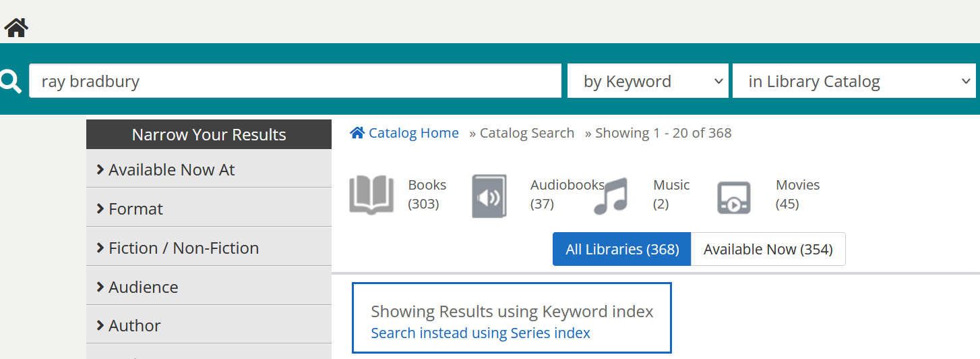Open the in Library Catalog dropdown
This screenshot has width=980, height=359.
click(x=854, y=81)
